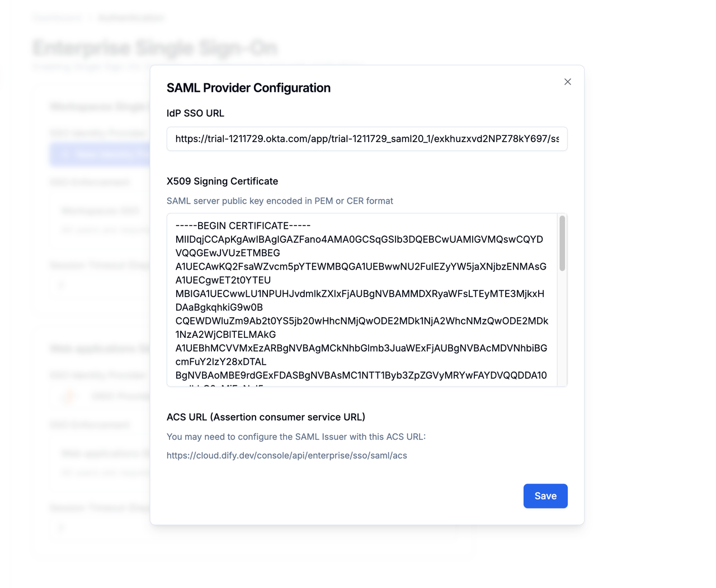This screenshot has height=588, width=716.
Task: Click the blurred Authentication breadcrumb item
Action: coord(131,18)
